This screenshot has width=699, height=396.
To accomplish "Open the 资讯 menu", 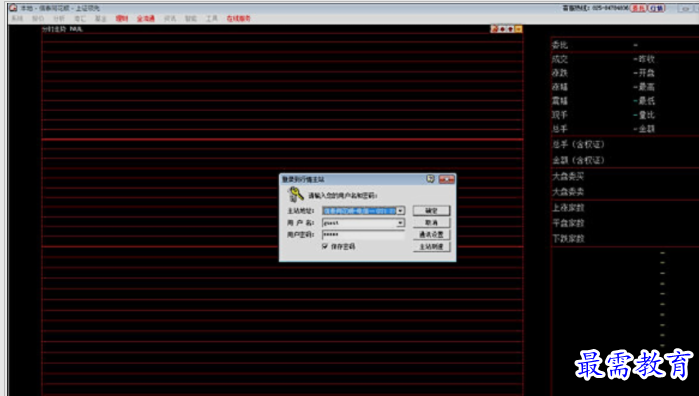I will (x=170, y=18).
